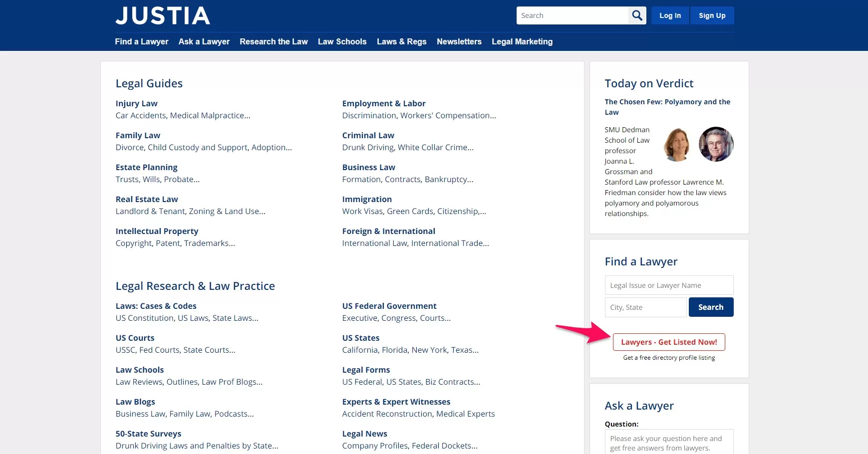Click 'California, Florida, New York, Texas...' text
The image size is (868, 454).
pyautogui.click(x=410, y=350)
